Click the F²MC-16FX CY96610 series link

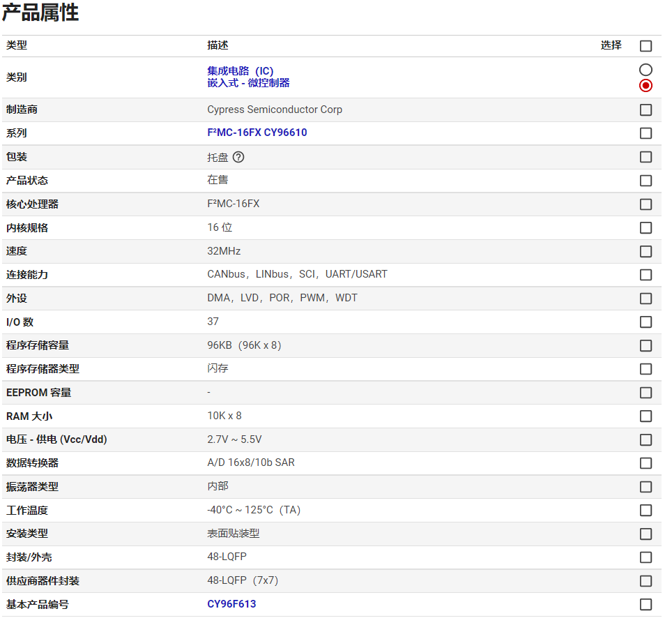pos(257,133)
